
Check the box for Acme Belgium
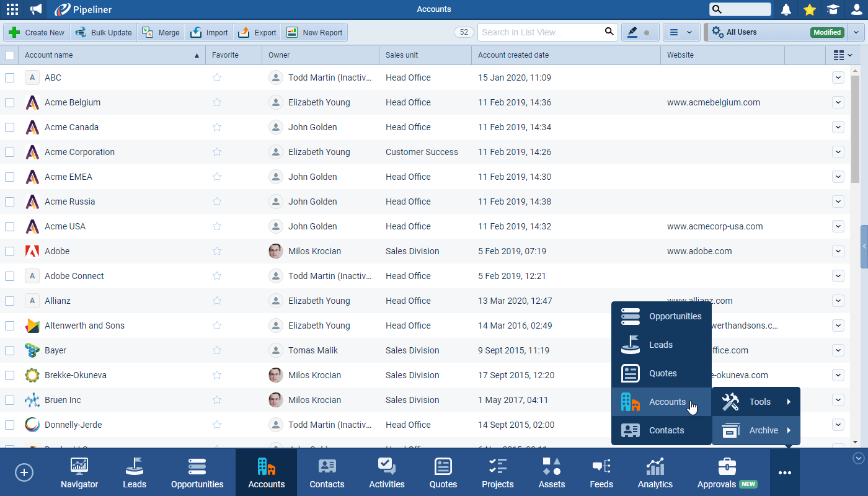(10, 102)
